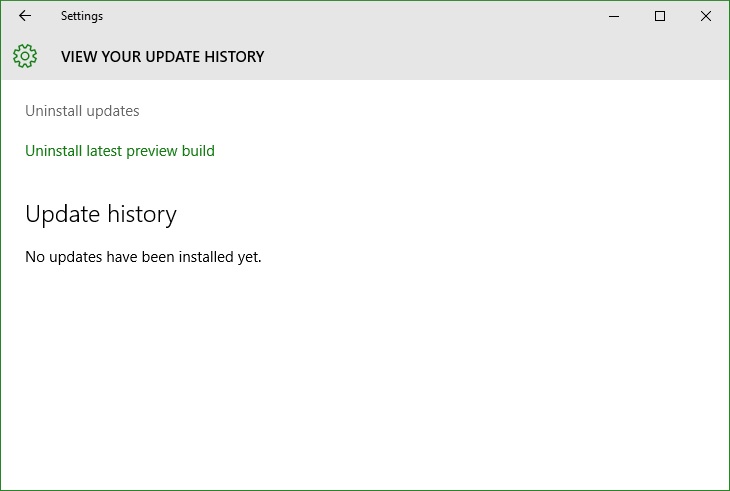
Task: Click the No updates have been installed message
Action: [143, 257]
